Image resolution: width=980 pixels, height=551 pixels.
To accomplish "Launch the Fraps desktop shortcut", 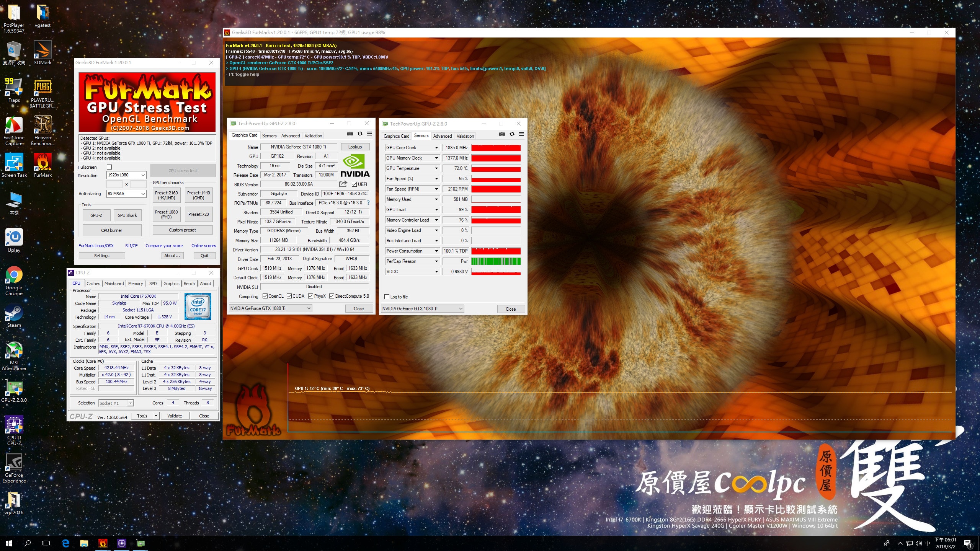I will (x=14, y=90).
